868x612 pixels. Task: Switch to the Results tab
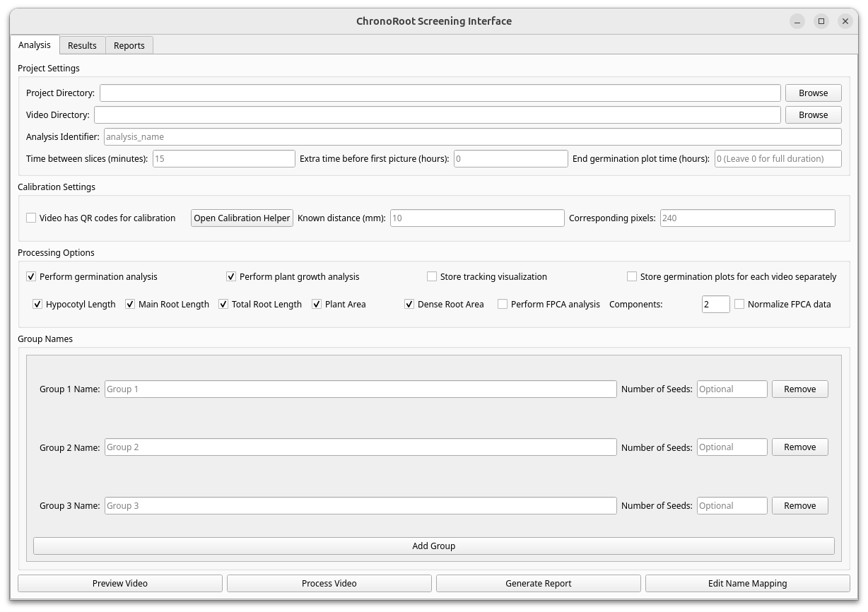pos(82,45)
